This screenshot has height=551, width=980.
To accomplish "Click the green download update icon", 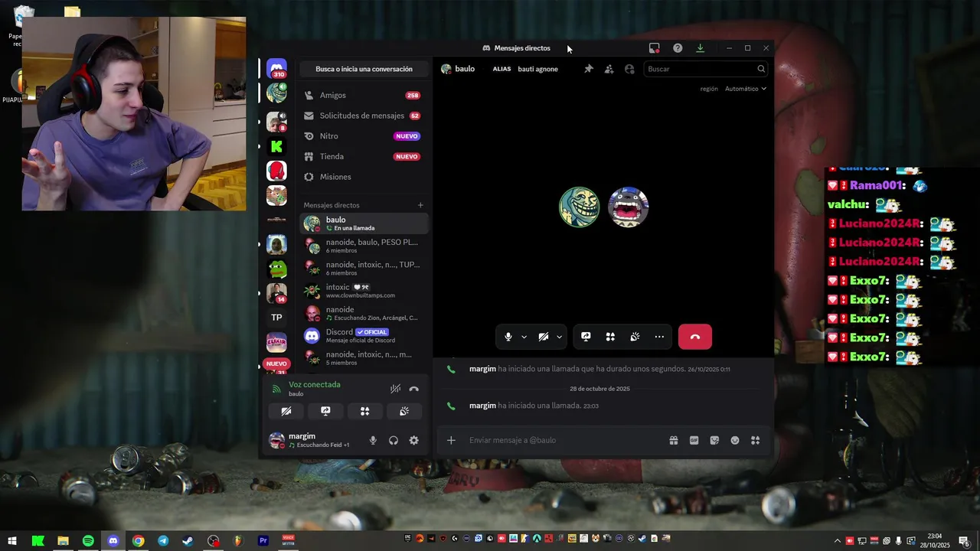I will pyautogui.click(x=700, y=48).
